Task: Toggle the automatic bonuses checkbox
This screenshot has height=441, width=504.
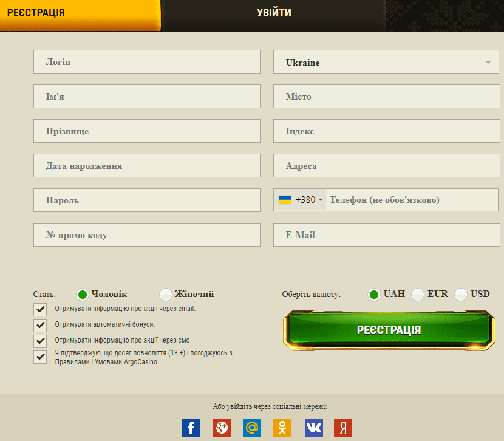Action: [40, 325]
